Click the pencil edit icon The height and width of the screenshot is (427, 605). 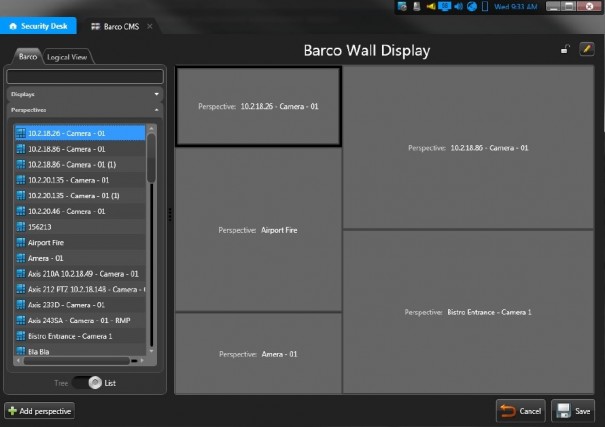click(x=587, y=49)
